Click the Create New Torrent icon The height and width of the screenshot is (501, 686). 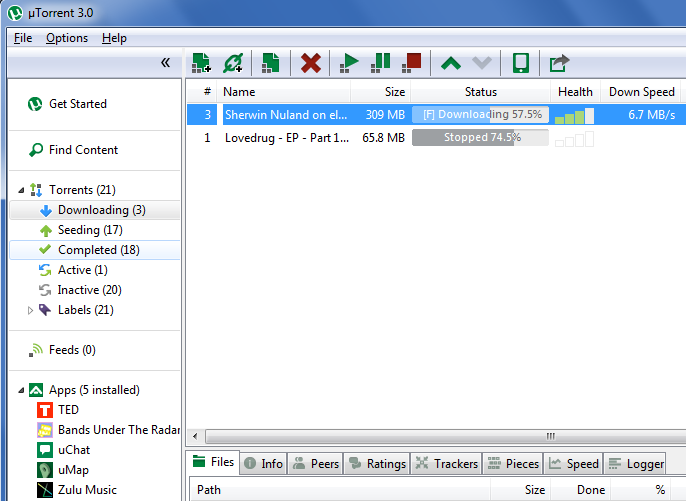click(x=270, y=63)
